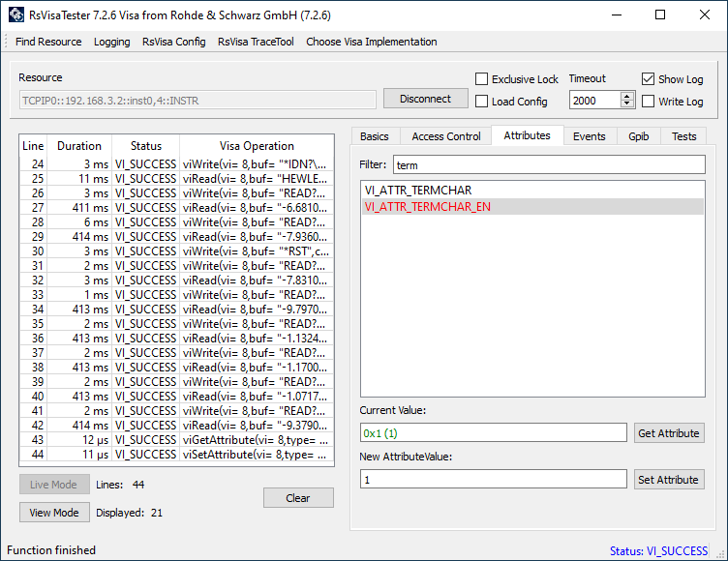Click the Status column header
728x561 pixels.
click(x=146, y=146)
